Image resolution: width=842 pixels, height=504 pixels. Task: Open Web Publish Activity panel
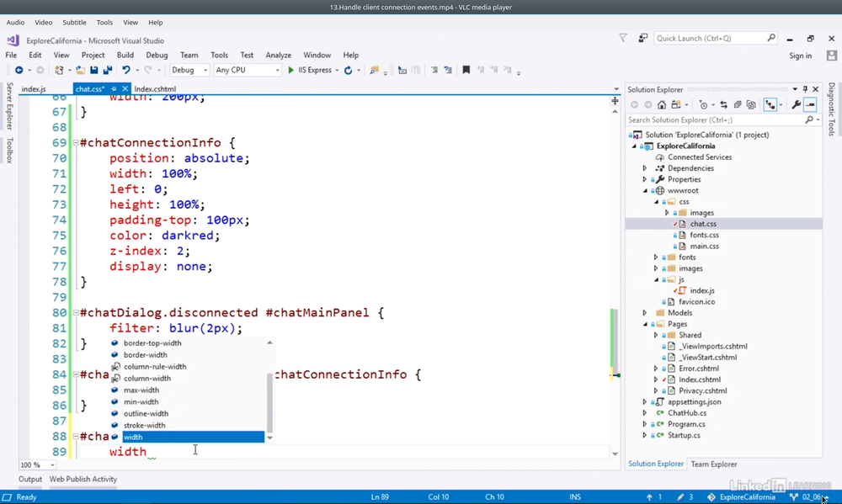83,479
